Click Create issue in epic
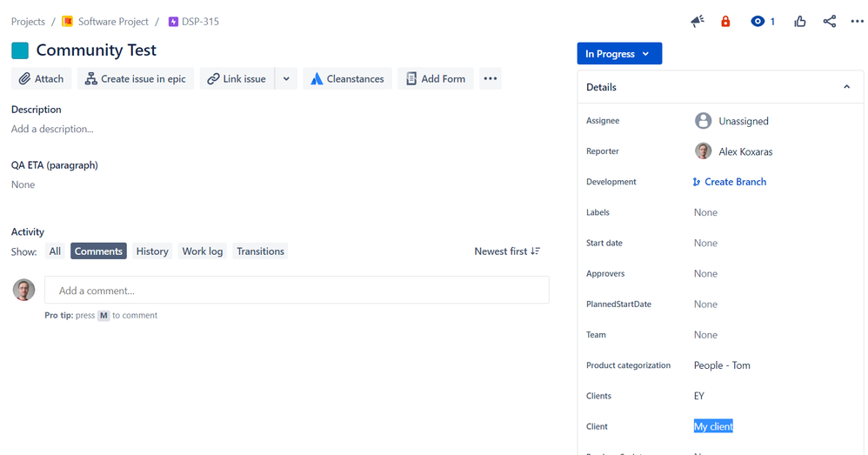868x455 pixels. 136,78
